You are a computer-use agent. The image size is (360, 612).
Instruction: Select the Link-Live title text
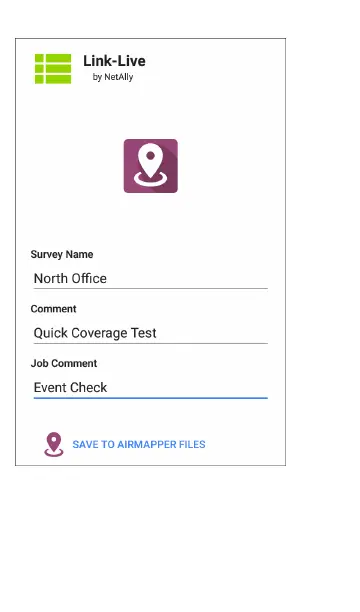coord(114,61)
